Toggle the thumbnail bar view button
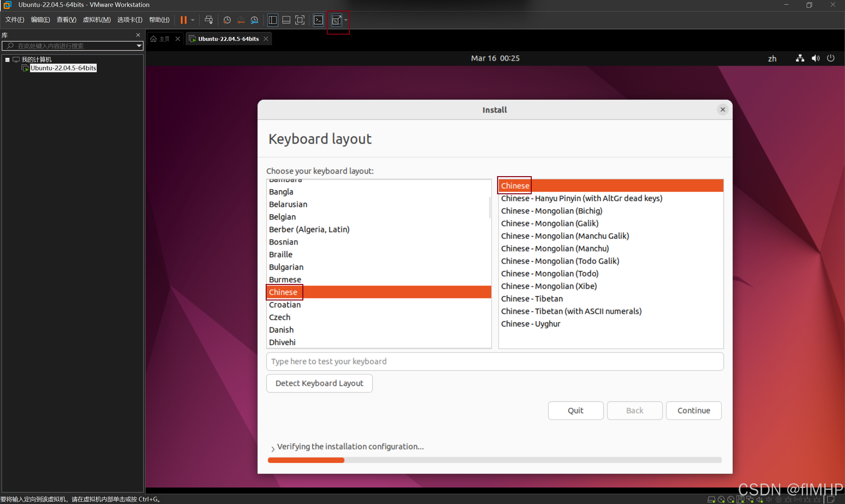Image resolution: width=845 pixels, height=504 pixels. [286, 20]
